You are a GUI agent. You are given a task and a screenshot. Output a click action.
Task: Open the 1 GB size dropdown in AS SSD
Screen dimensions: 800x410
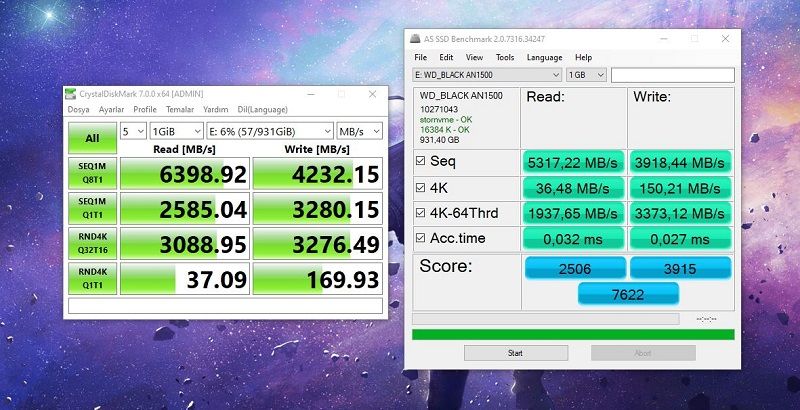point(586,75)
